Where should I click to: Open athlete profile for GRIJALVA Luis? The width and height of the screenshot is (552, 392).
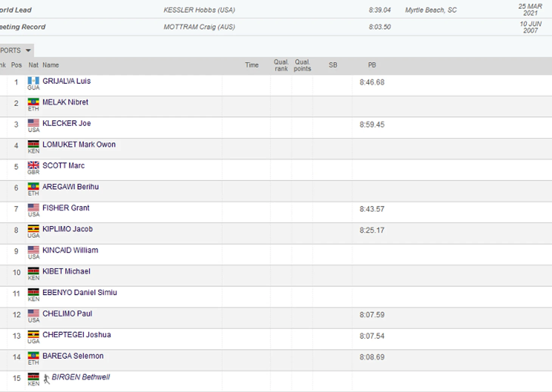click(67, 81)
